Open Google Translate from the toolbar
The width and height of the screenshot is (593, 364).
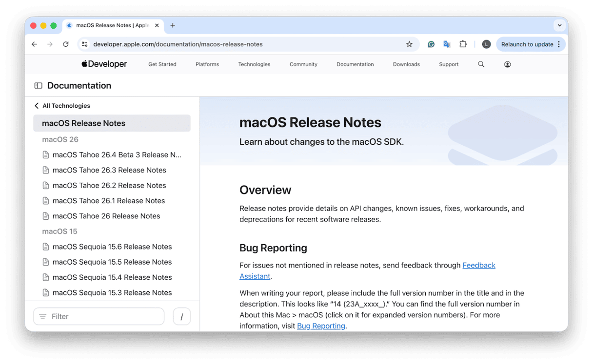pyautogui.click(x=447, y=44)
